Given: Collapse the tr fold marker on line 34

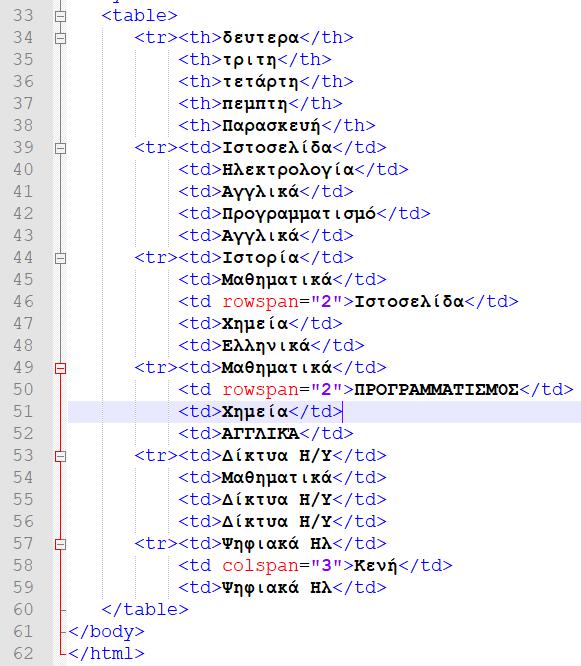Looking at the screenshot, I should [61, 38].
